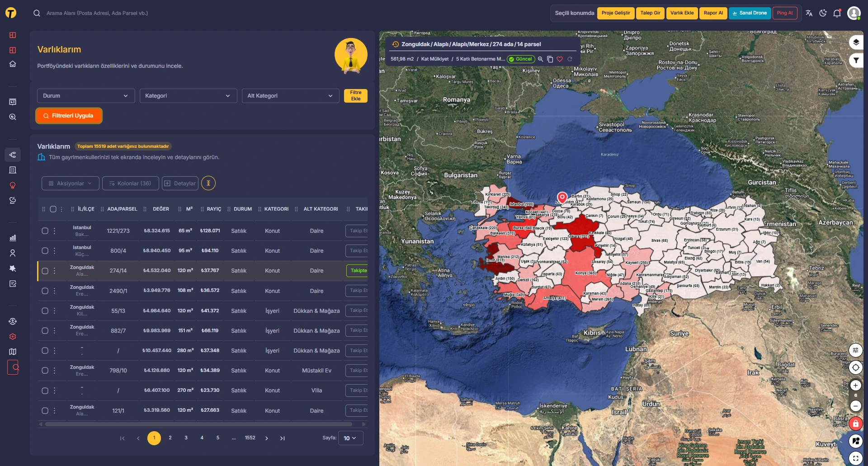
Task: Check the row for parcel 1221/273
Action: [45, 231]
